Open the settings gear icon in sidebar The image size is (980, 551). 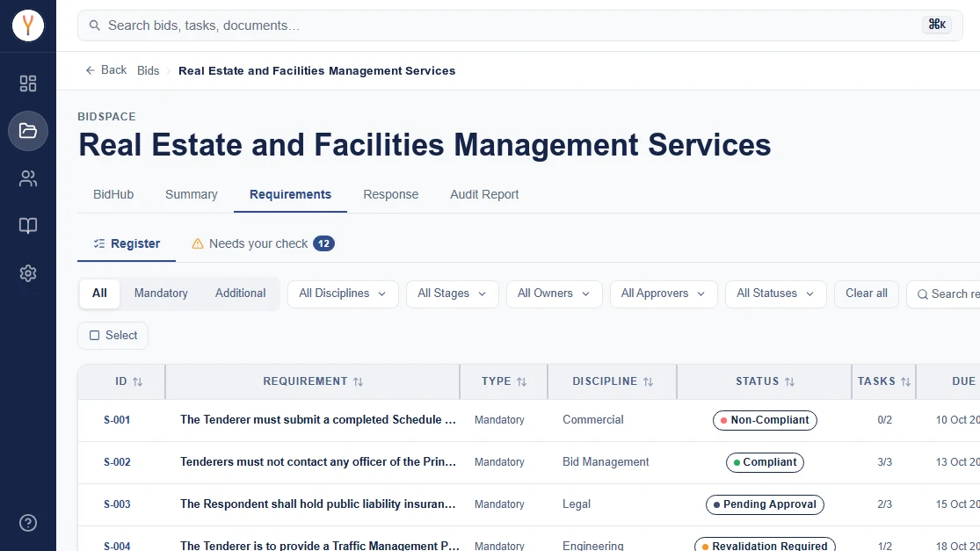(x=28, y=273)
